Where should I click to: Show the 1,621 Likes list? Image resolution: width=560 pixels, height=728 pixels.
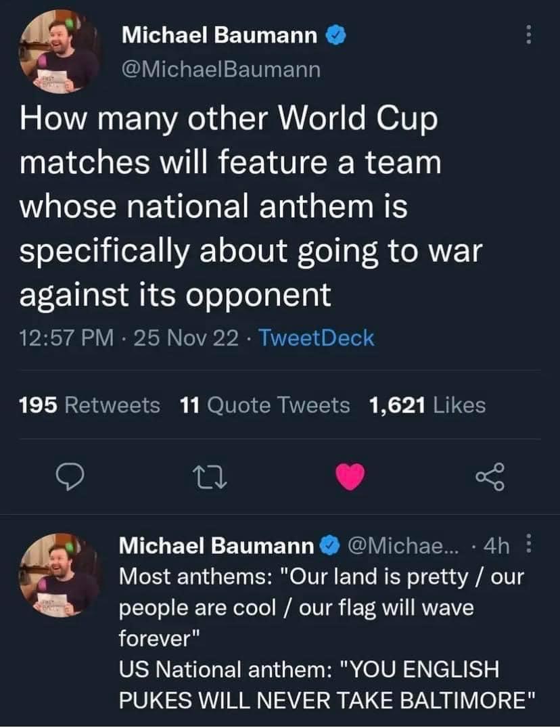[x=427, y=405]
